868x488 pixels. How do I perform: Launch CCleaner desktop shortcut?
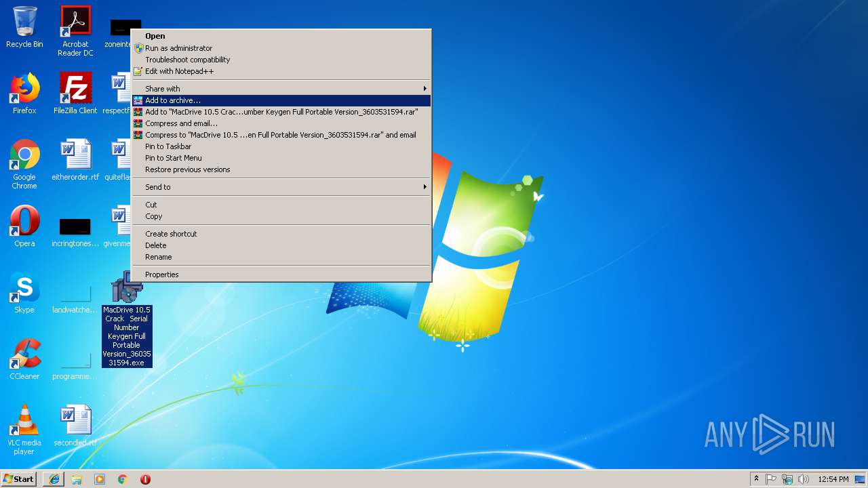[24, 359]
